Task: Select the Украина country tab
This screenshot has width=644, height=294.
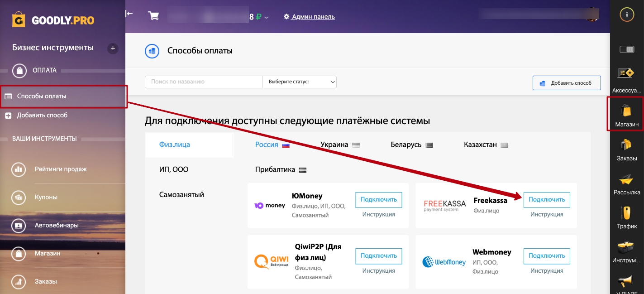Action: (340, 145)
